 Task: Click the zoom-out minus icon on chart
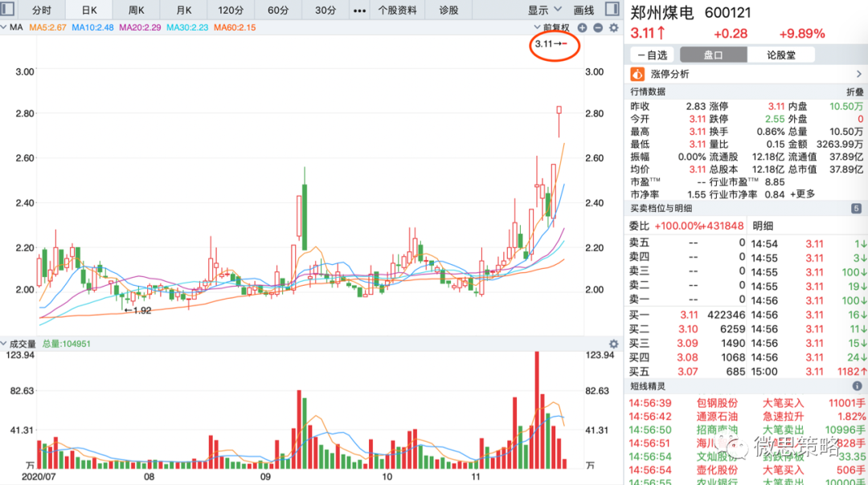(x=598, y=28)
